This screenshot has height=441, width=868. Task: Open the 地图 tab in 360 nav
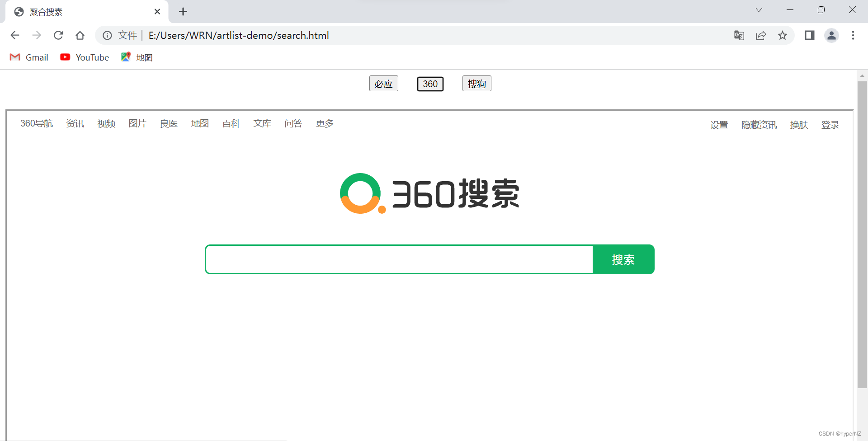(x=200, y=123)
